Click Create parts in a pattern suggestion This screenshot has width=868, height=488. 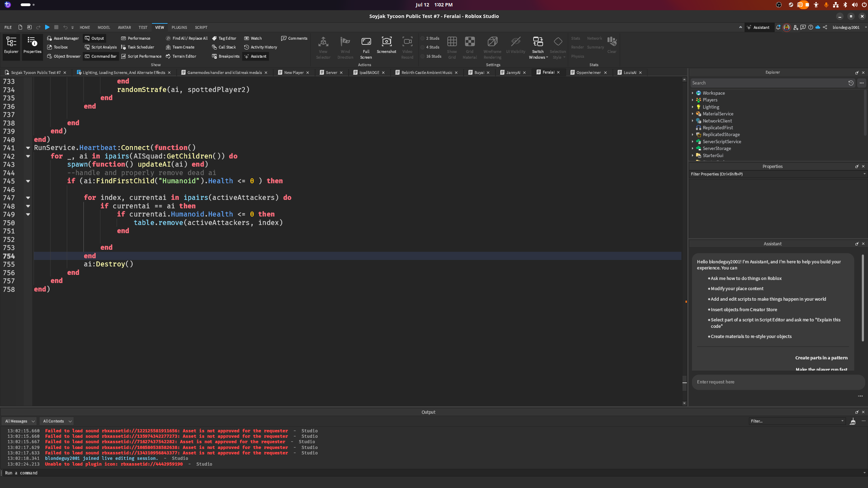pyautogui.click(x=821, y=358)
